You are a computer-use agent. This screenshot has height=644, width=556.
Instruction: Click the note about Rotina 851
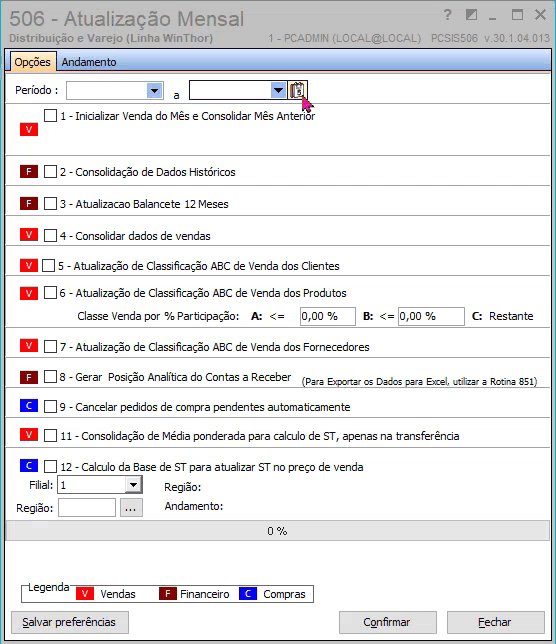(419, 382)
